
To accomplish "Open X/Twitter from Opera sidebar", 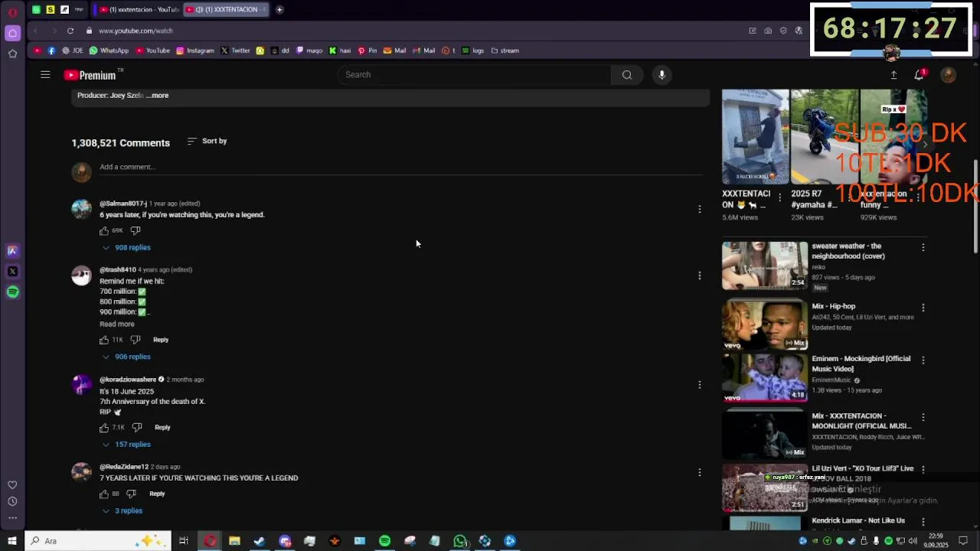I will point(12,271).
